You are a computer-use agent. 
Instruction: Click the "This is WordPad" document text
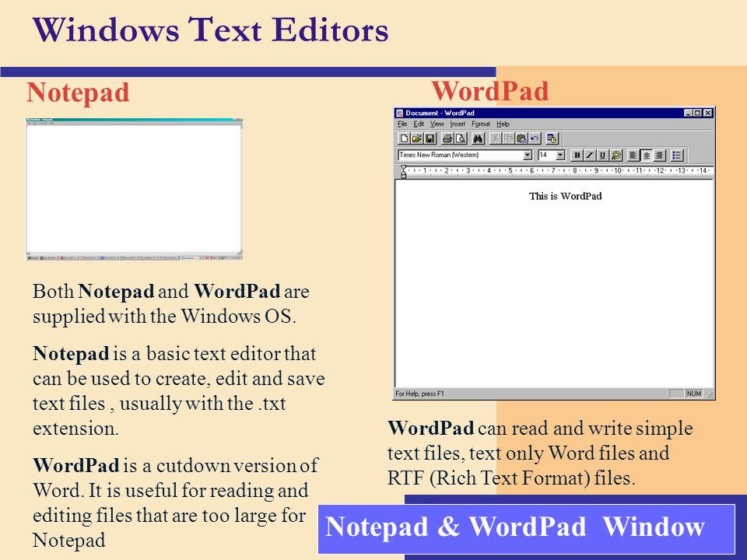click(566, 196)
